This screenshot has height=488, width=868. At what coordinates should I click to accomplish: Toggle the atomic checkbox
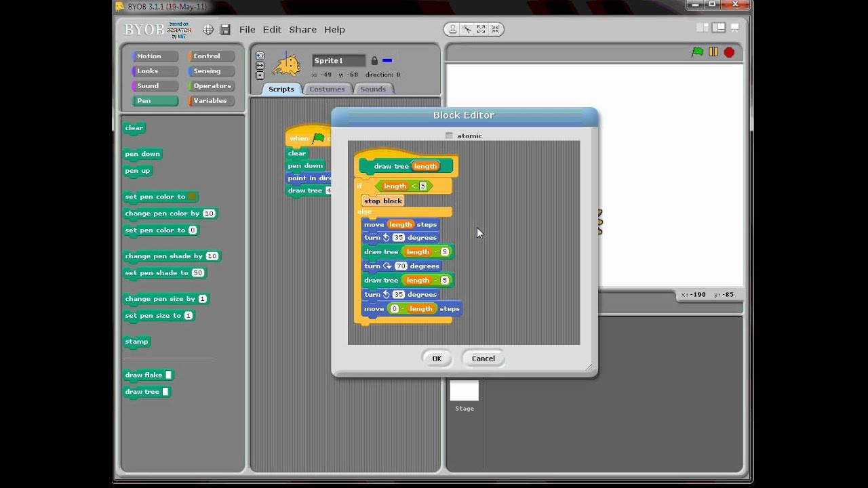point(449,136)
